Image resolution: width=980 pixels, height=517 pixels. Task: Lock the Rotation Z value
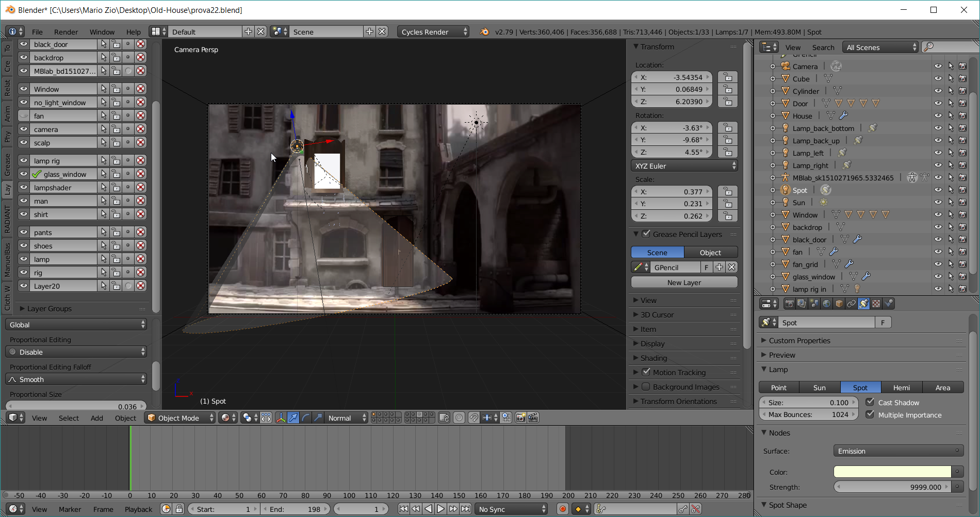727,152
